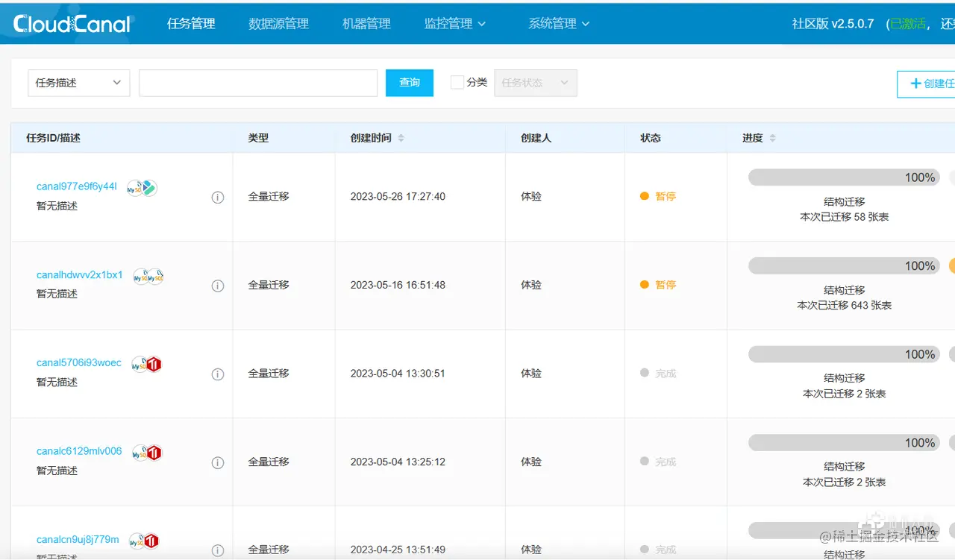The height and width of the screenshot is (560, 955).
Task: Open task canalhdwvv2x1bx1 link
Action: tap(80, 275)
